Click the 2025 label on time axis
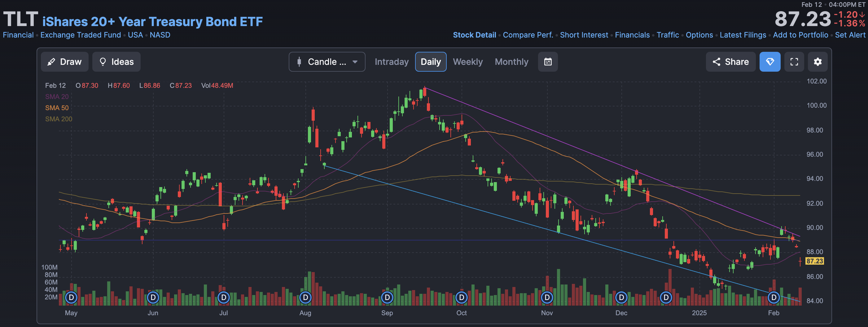This screenshot has width=868, height=327. pyautogui.click(x=699, y=313)
